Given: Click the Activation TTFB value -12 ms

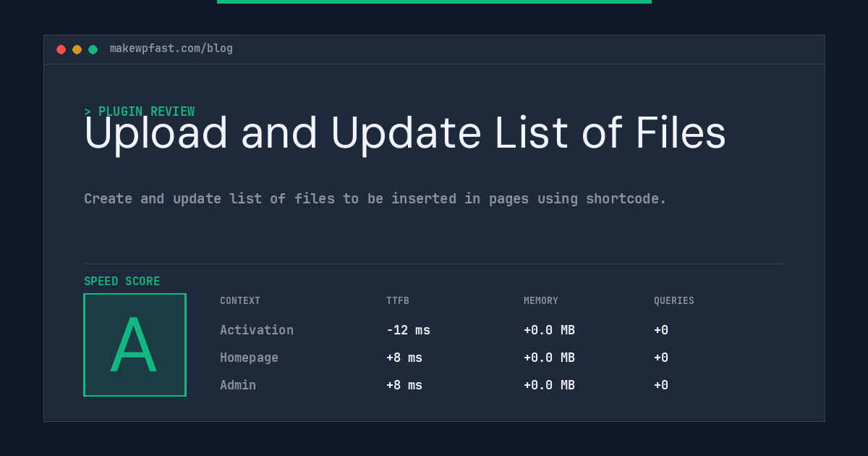Looking at the screenshot, I should (408, 330).
